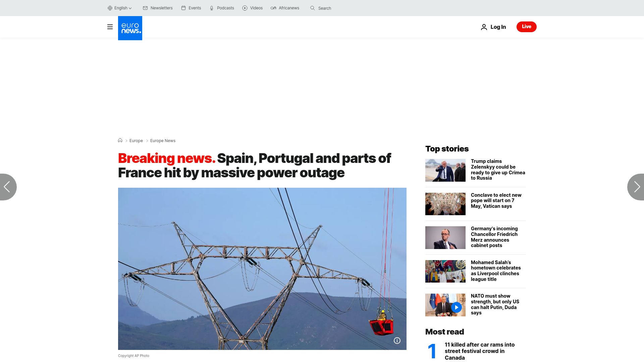Open 11 killed car rams festival story
Screen dimensions: 644x362
[480, 351]
